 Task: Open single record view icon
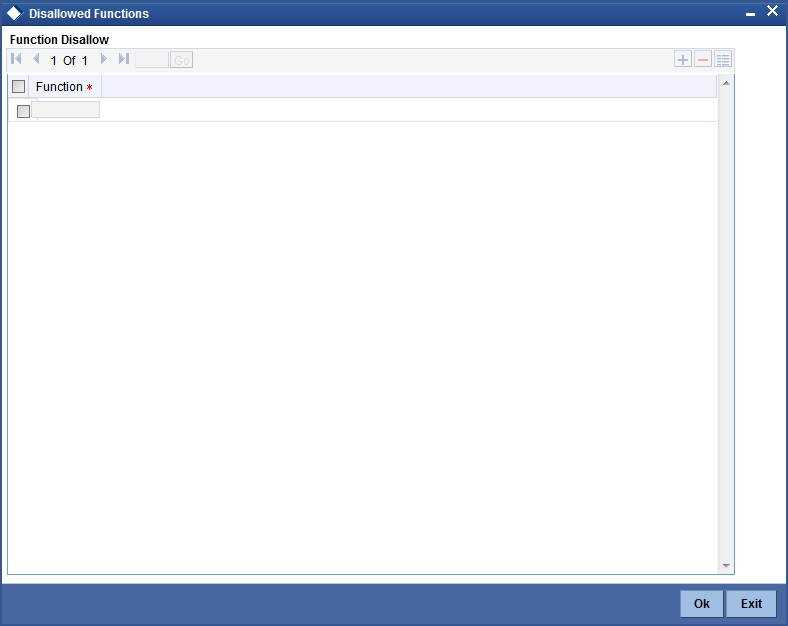723,60
